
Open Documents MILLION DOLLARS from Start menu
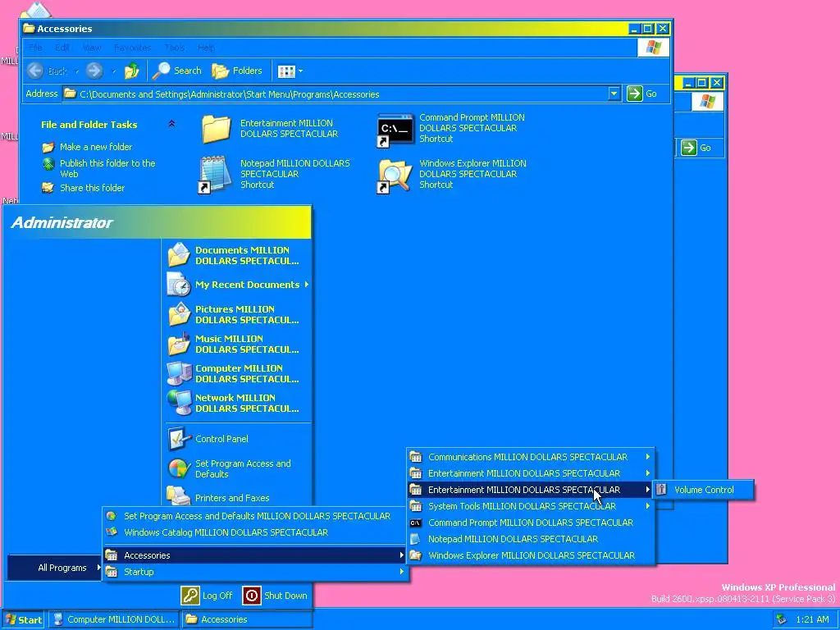pyautogui.click(x=238, y=256)
